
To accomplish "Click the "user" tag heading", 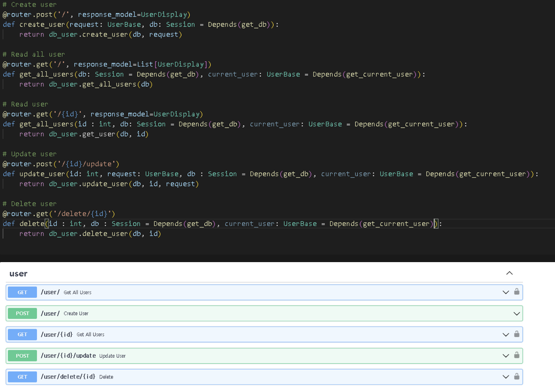I will tap(19, 273).
